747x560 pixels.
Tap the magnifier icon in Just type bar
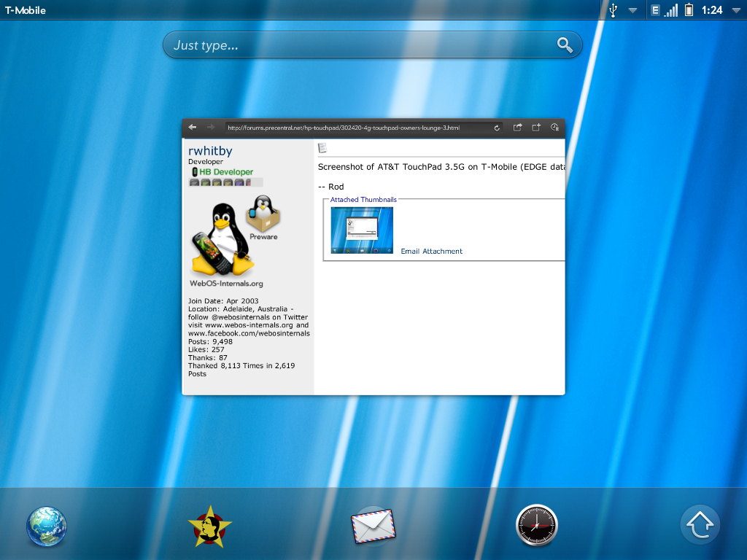pos(565,45)
